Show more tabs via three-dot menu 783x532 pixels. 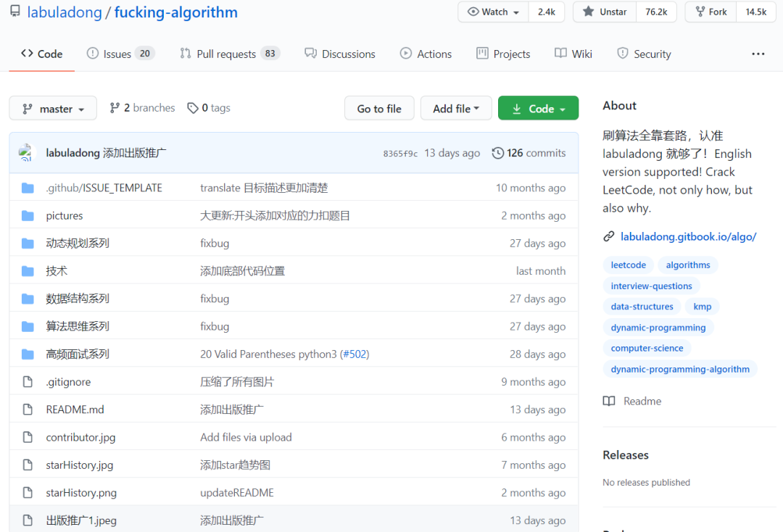tap(758, 54)
